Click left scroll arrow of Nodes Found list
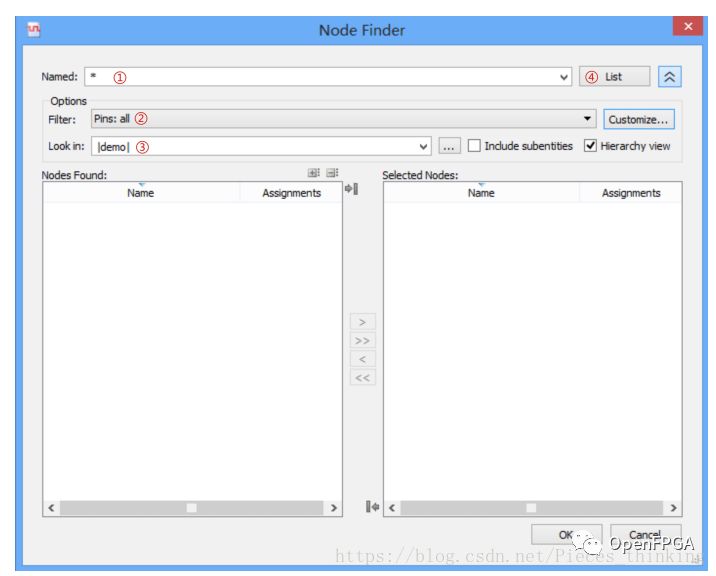The width and height of the screenshot is (716, 576). pyautogui.click(x=51, y=508)
